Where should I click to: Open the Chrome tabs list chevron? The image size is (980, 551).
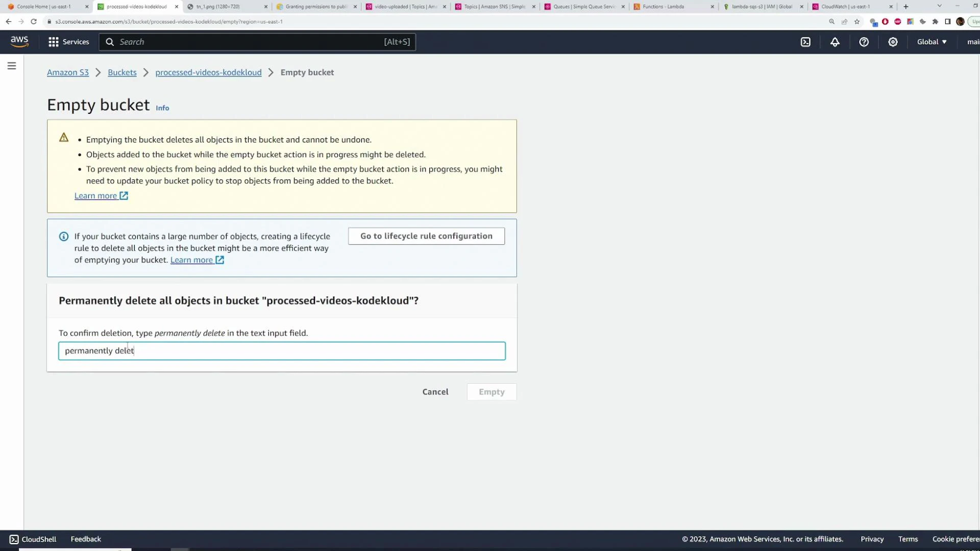coord(940,6)
